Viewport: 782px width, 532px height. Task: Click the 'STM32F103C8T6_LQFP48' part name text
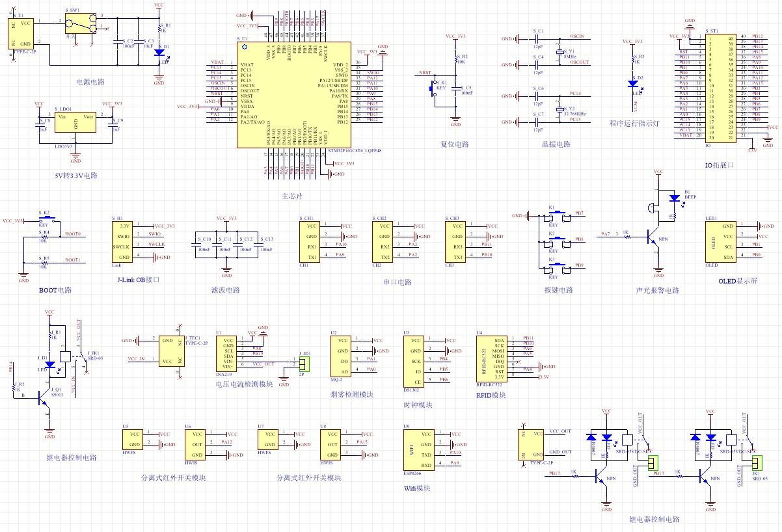tap(355, 151)
